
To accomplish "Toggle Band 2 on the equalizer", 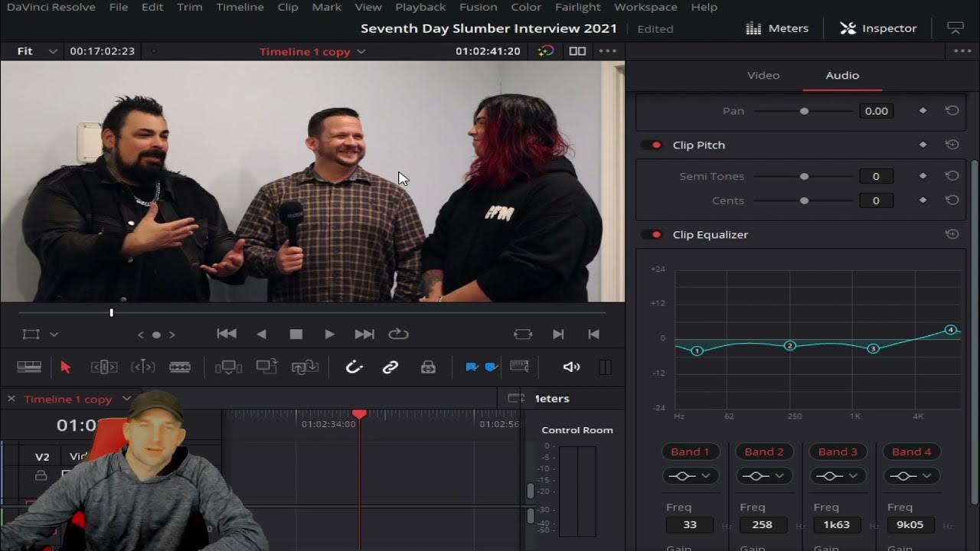I will pyautogui.click(x=763, y=452).
